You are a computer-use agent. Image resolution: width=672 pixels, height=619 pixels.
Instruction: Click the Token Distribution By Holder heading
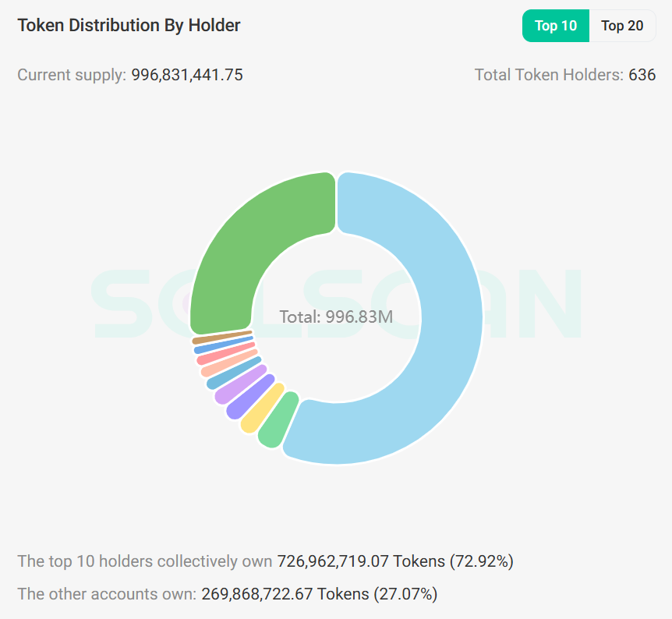[x=129, y=25]
